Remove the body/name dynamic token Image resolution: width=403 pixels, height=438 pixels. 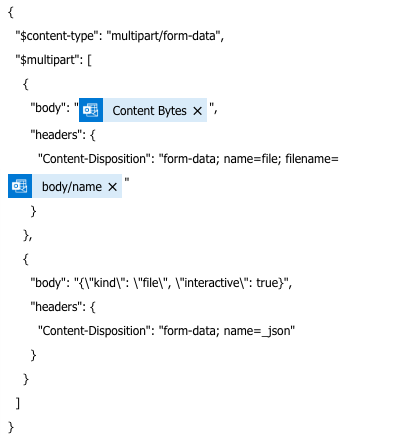[x=113, y=187]
